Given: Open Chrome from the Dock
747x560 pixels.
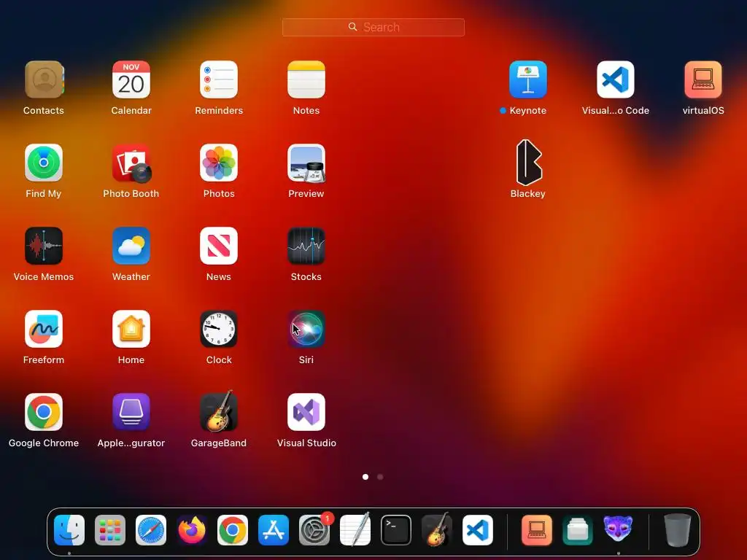Looking at the screenshot, I should point(233,530).
